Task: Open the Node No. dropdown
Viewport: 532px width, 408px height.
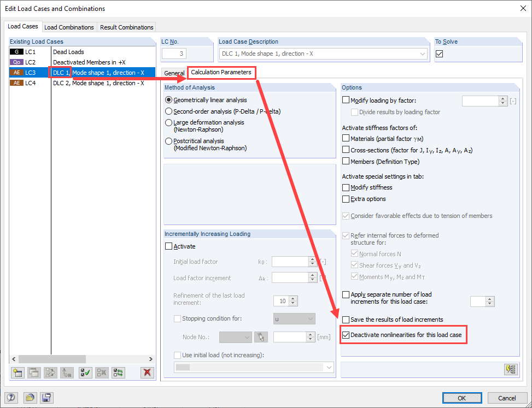Action: tap(236, 337)
